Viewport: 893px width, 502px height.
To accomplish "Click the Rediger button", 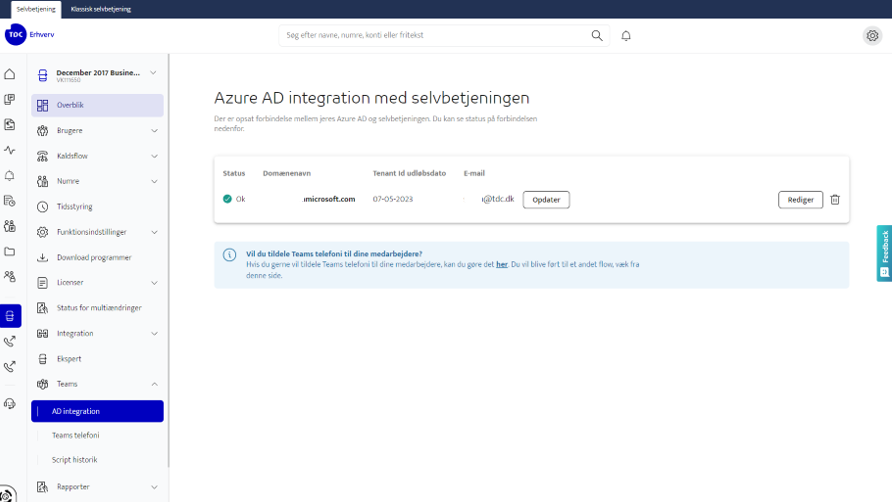I will [x=800, y=200].
